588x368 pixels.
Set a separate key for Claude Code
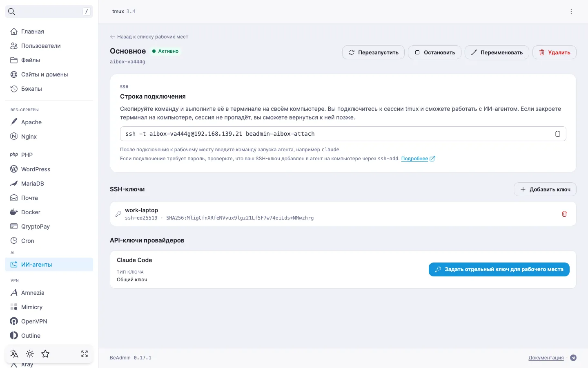pyautogui.click(x=499, y=269)
